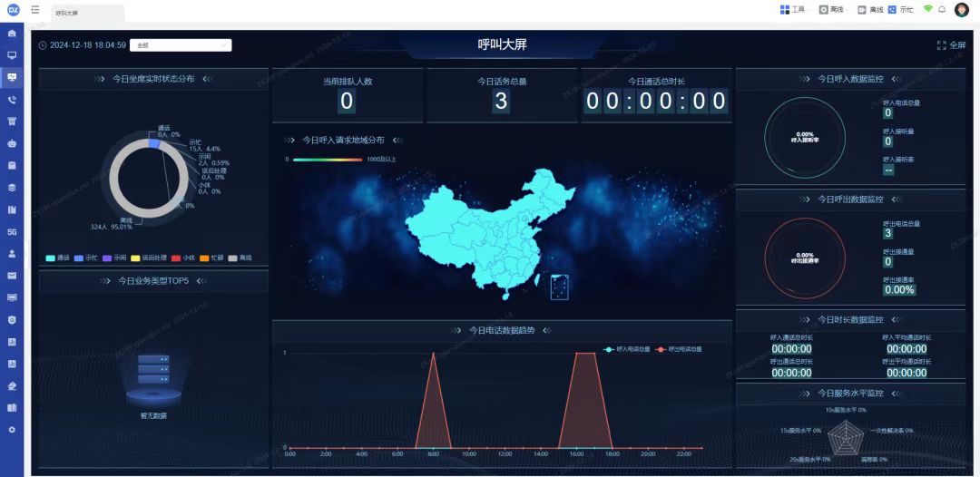Click the radar chart in 今日服务水平监控
The image size is (980, 477).
point(846,438)
